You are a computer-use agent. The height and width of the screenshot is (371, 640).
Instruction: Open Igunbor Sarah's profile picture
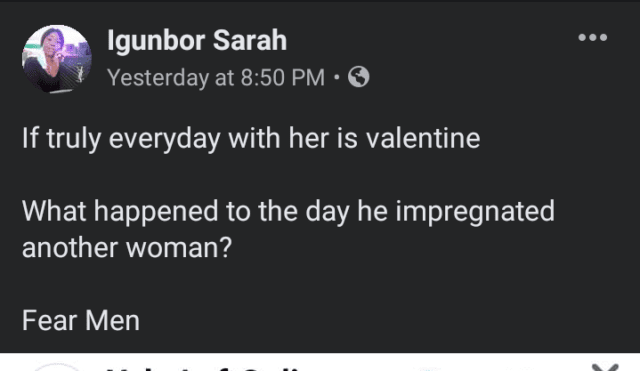57,59
